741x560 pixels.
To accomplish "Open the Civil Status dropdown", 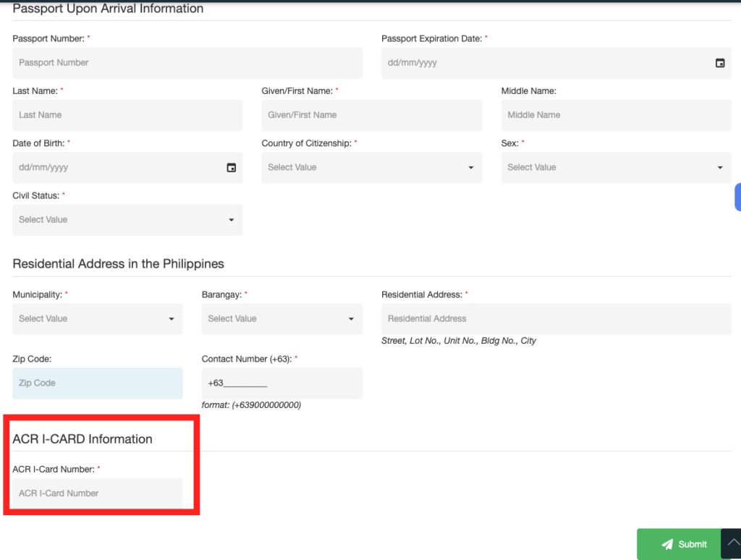I will click(127, 220).
